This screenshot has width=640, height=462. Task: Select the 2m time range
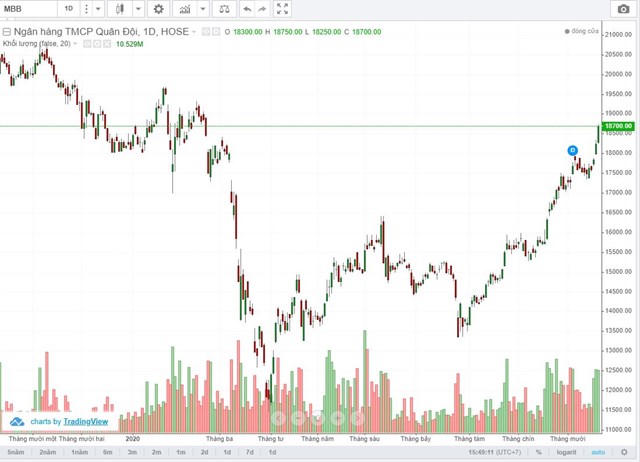click(x=157, y=452)
